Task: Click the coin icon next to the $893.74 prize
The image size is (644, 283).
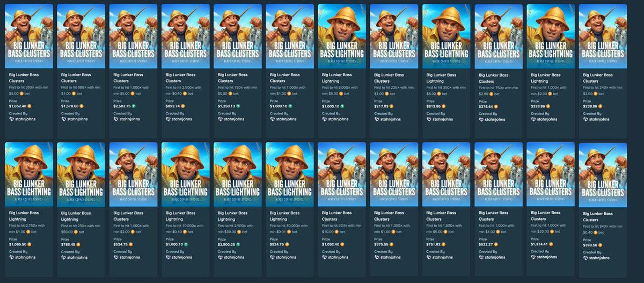Action: click(x=183, y=106)
